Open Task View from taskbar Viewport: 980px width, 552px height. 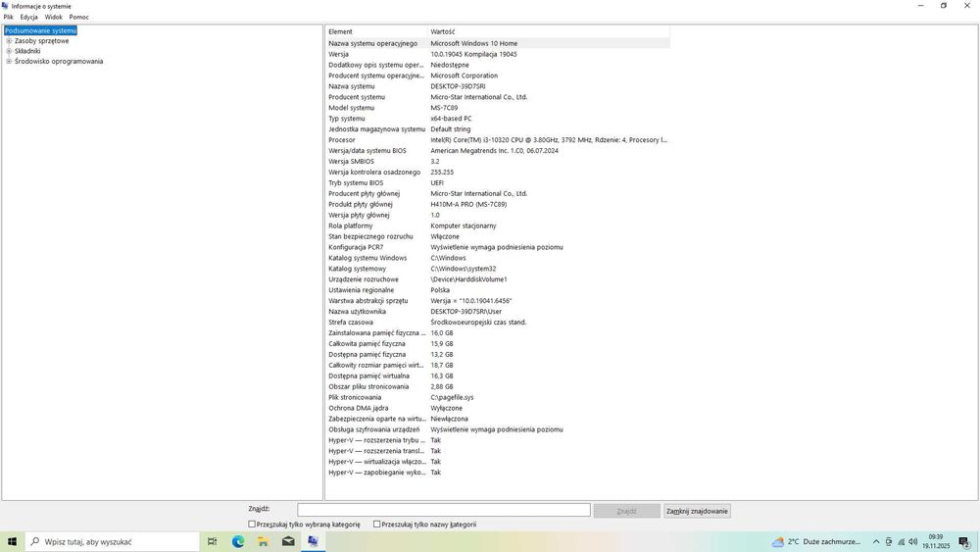click(x=213, y=541)
